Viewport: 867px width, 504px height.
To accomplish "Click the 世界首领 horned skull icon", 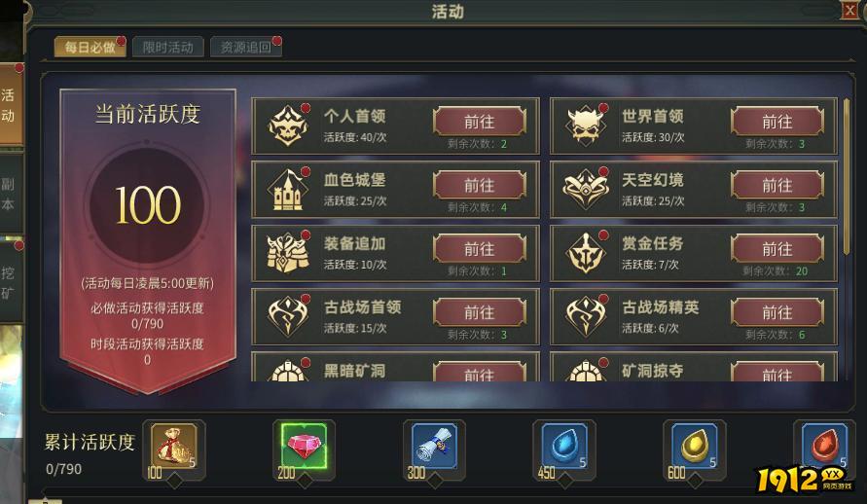I will pyautogui.click(x=586, y=126).
